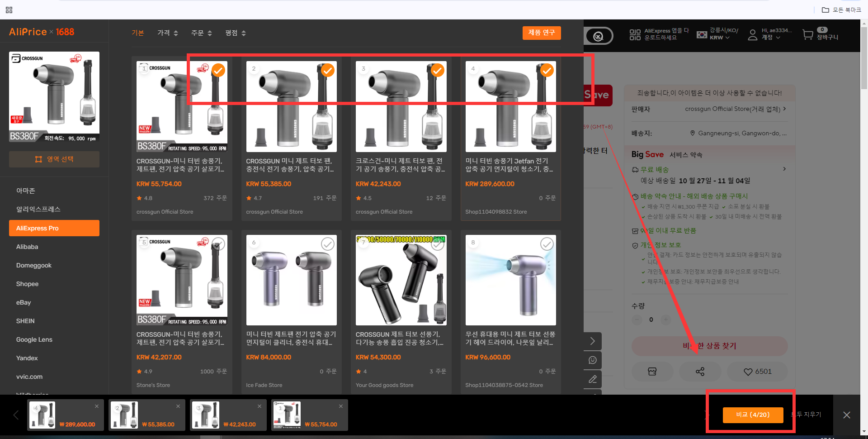Click the heart wishlist 6501 button

pyautogui.click(x=757, y=372)
